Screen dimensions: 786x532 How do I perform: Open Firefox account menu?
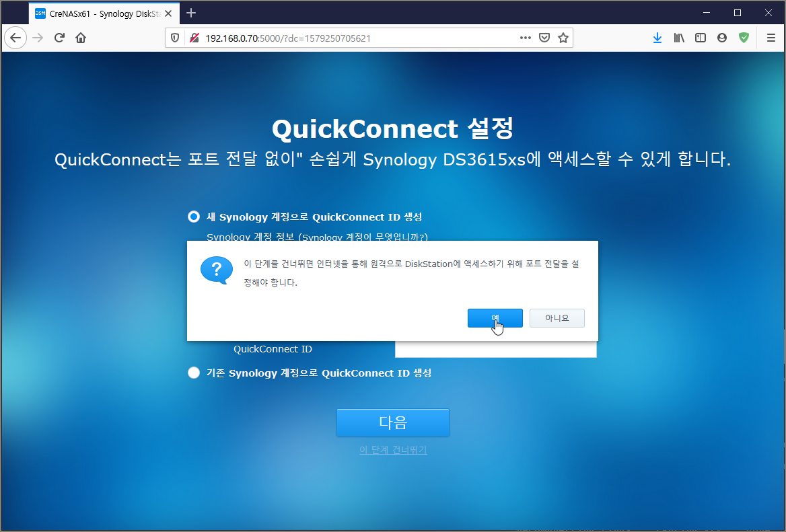pos(722,38)
